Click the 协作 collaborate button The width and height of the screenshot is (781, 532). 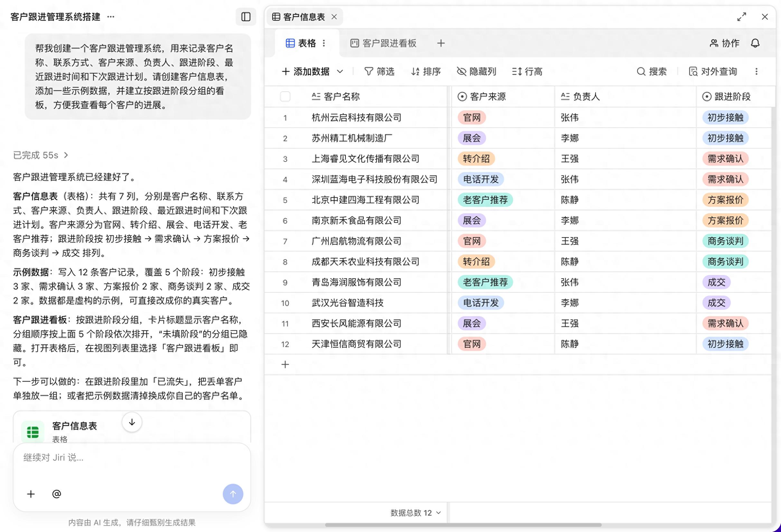pyautogui.click(x=724, y=43)
